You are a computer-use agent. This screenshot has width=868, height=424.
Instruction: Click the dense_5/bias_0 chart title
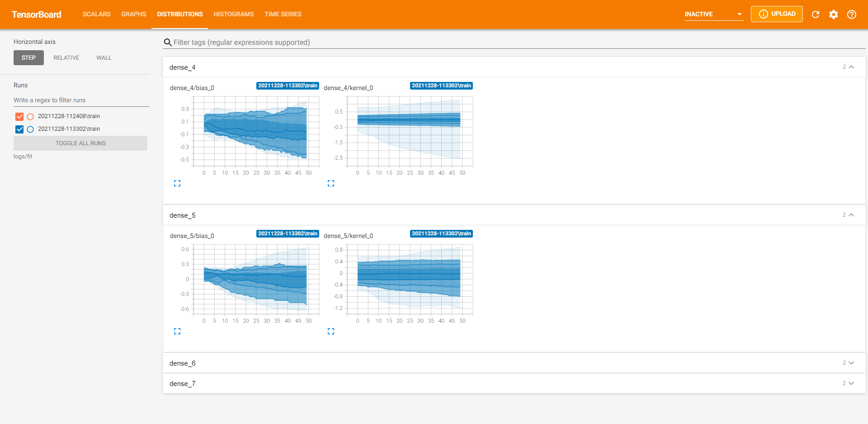tap(192, 236)
